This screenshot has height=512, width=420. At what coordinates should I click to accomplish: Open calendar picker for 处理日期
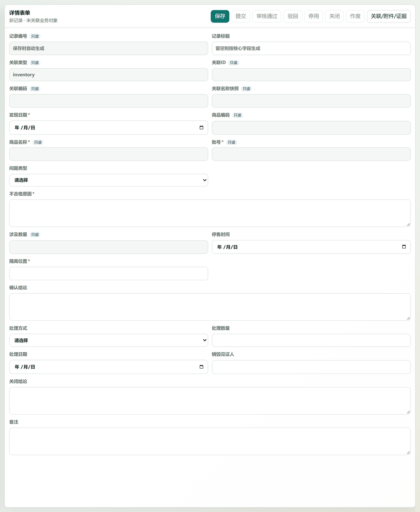click(x=201, y=367)
